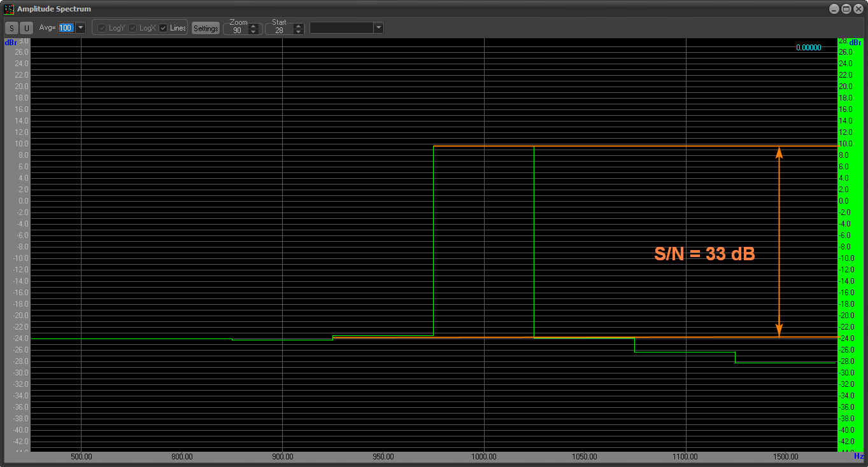Viewport: 868px width, 467px height.
Task: Click the S/N = 33 dB annotation
Action: (x=704, y=254)
